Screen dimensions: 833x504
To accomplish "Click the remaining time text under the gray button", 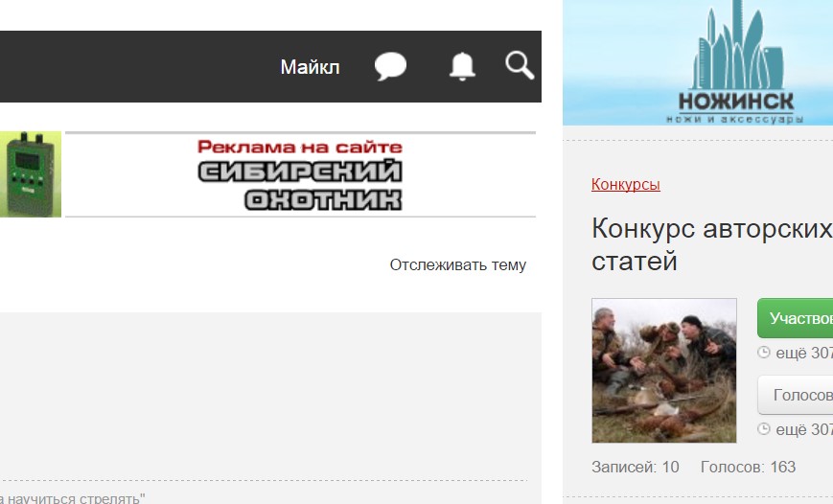I will pyautogui.click(x=803, y=428).
